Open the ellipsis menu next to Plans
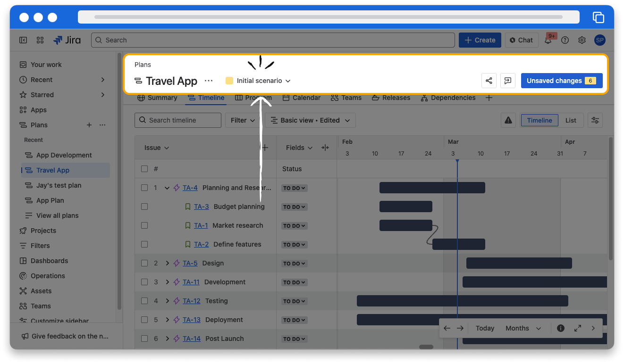 pyautogui.click(x=102, y=125)
